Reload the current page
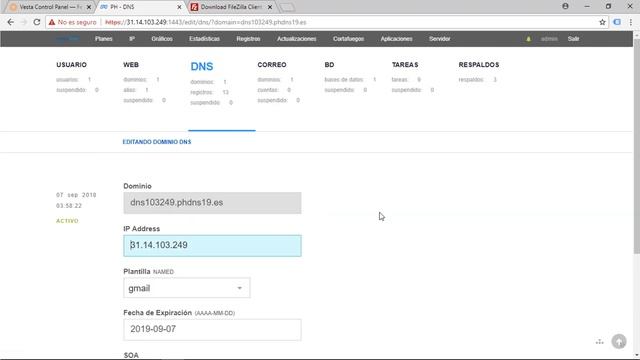The width and height of the screenshot is (640, 360). tap(37, 22)
